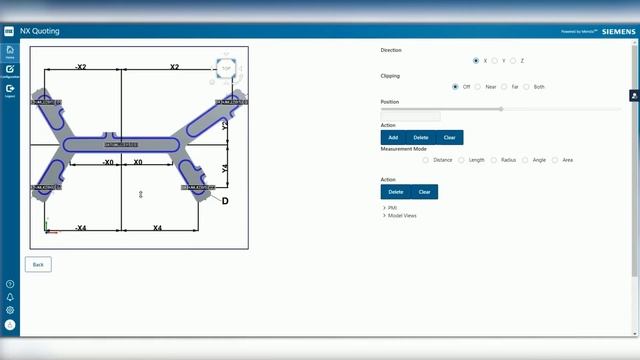Viewport: 640px width, 360px height.
Task: Select Y direction radio button
Action: 495,61
